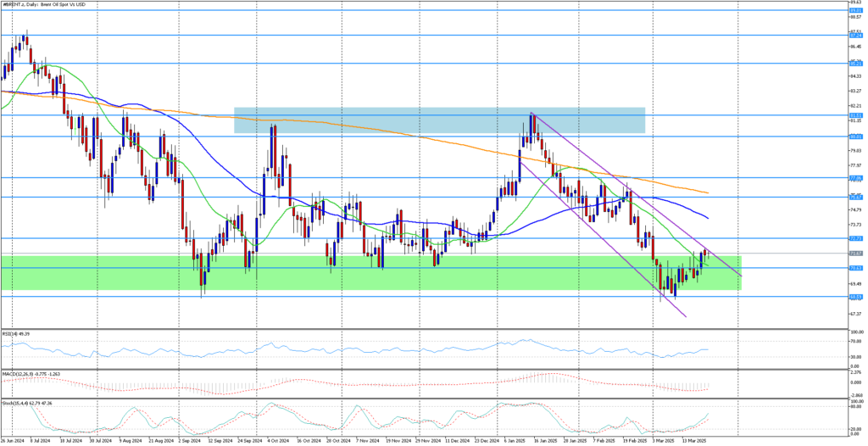Click the 80.01 horizontal line price tag
The image size is (868, 446).
(855, 136)
